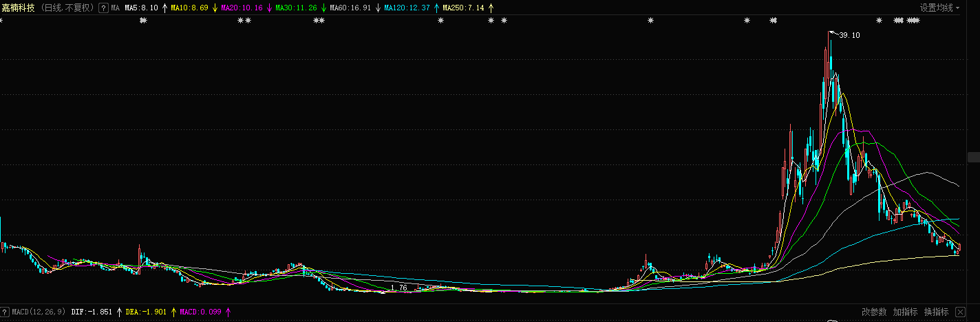Click the star event marker beneath MA5:8.10
The width and height of the screenshot is (980, 322).
143,21
